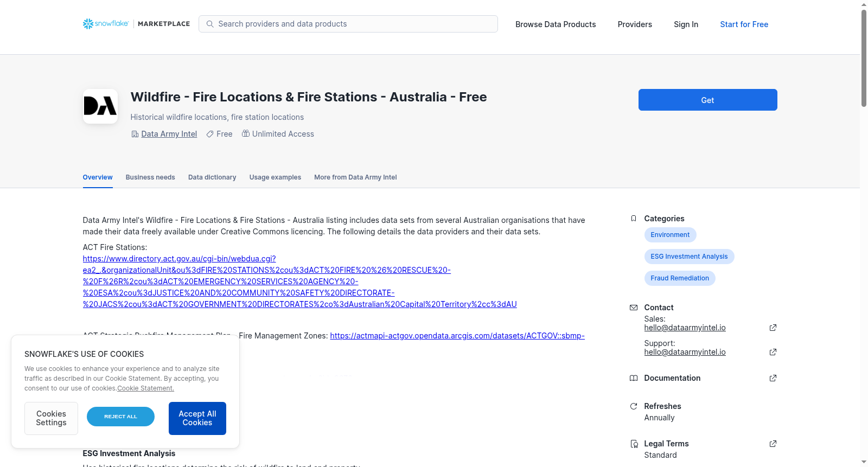868x467 pixels.
Task: Open Browse Data Products menu
Action: coord(556,24)
